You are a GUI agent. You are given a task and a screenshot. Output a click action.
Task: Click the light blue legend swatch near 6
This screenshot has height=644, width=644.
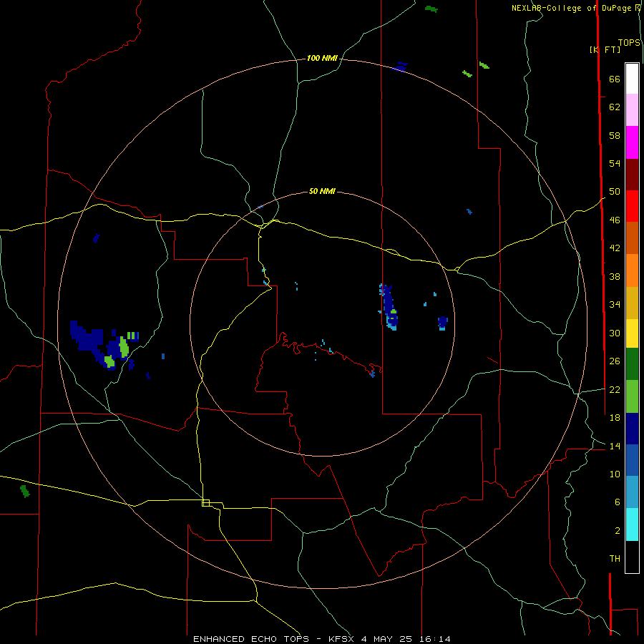(632, 492)
